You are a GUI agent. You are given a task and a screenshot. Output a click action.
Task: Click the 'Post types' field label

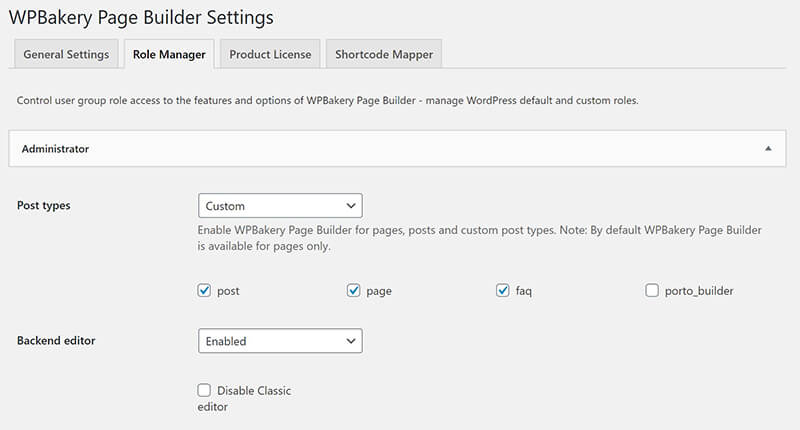click(x=44, y=206)
